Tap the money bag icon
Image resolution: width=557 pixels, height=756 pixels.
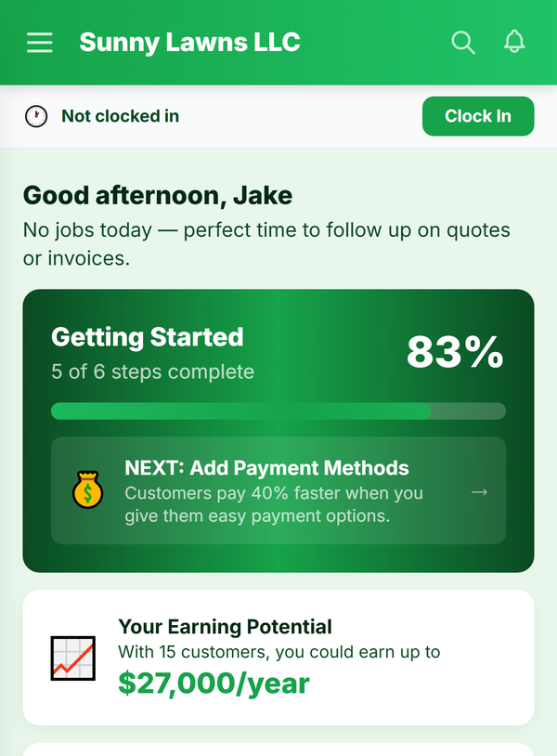(87, 490)
